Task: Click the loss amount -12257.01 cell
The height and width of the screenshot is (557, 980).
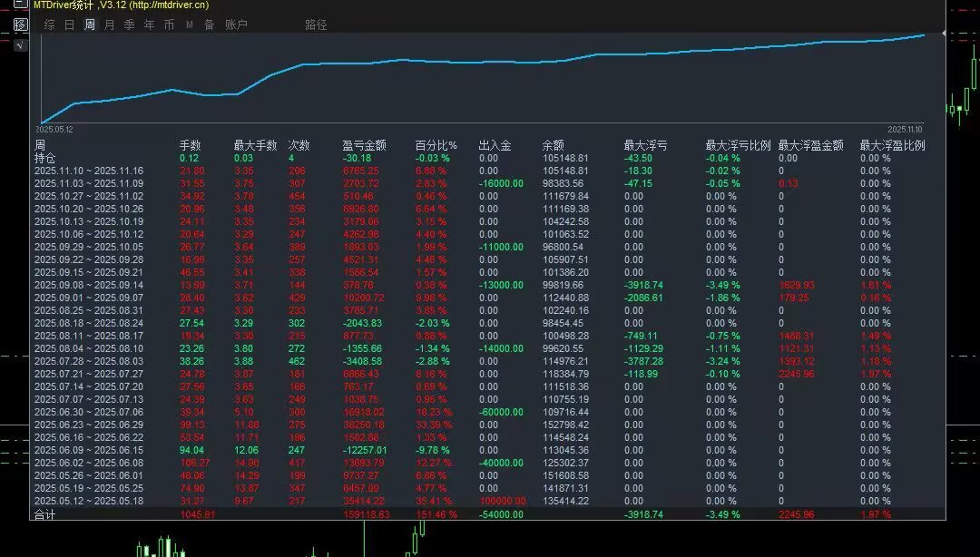Action: pyautogui.click(x=365, y=450)
